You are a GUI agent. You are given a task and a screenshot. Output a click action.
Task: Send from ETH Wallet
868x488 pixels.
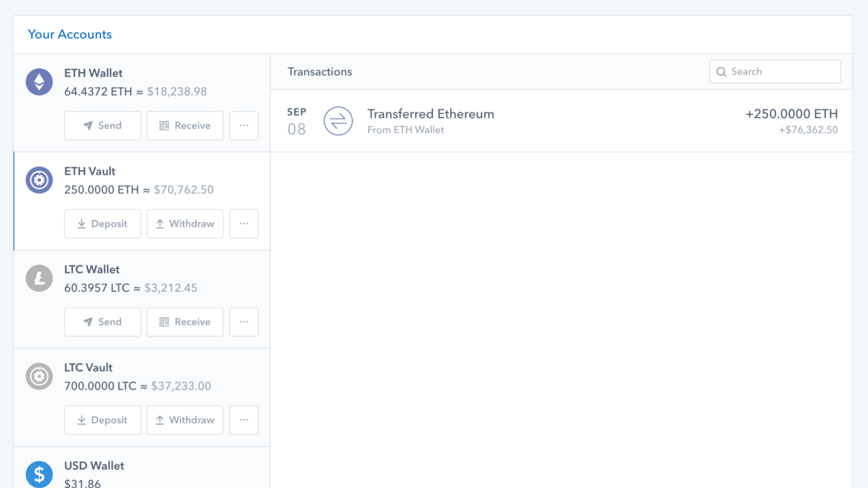103,125
